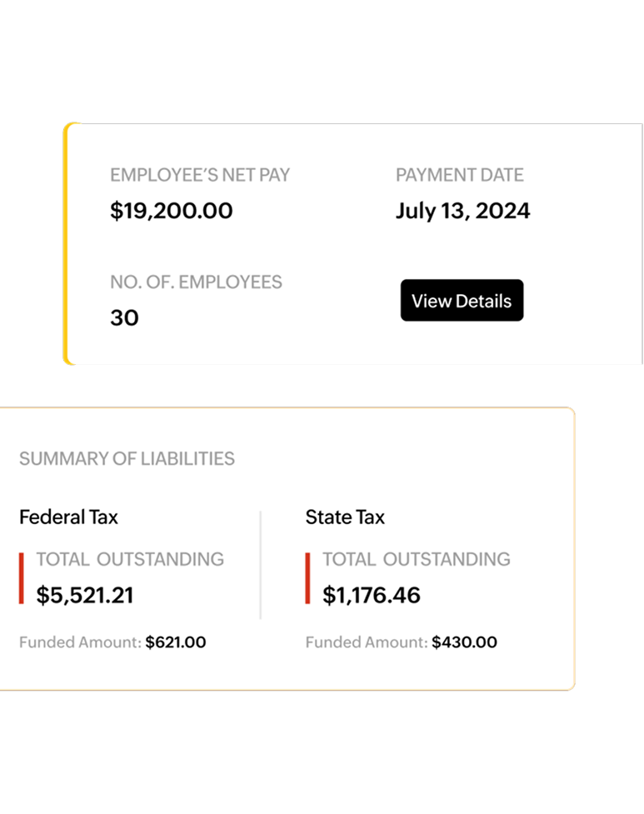Select the Employee's Net Pay label

(200, 175)
